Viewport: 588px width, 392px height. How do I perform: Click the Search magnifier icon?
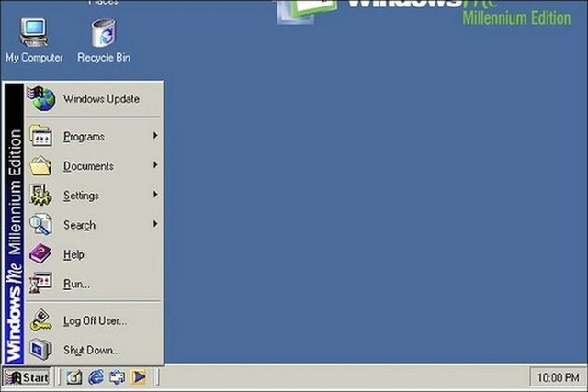click(40, 224)
